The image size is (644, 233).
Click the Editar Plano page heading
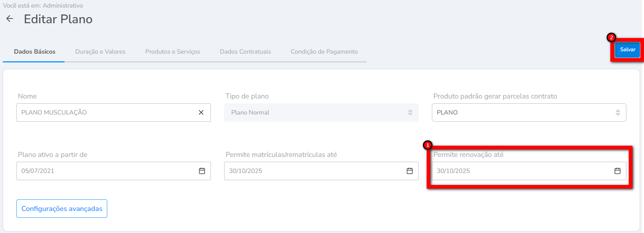click(58, 19)
